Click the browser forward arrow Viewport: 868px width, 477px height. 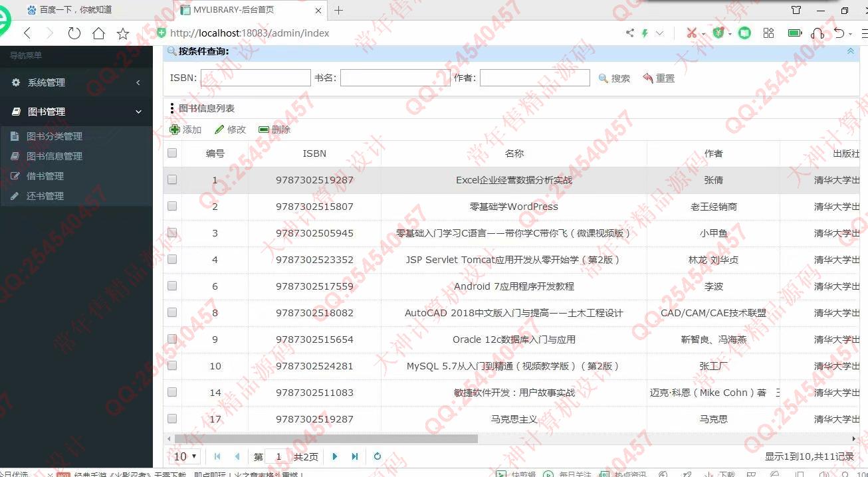pos(50,33)
